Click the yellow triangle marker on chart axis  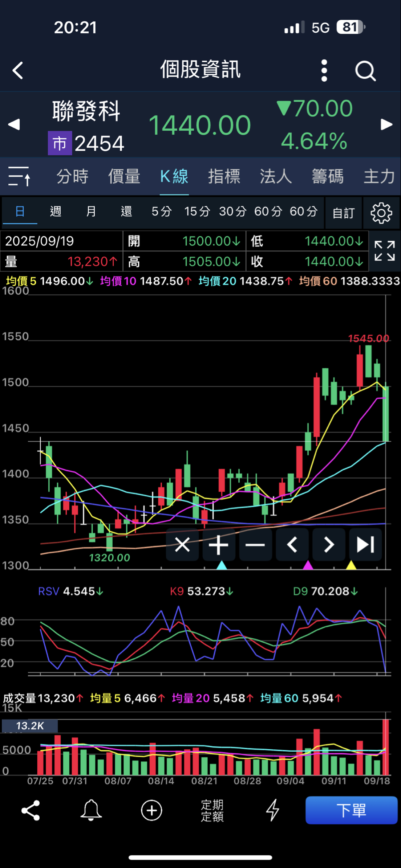(351, 565)
